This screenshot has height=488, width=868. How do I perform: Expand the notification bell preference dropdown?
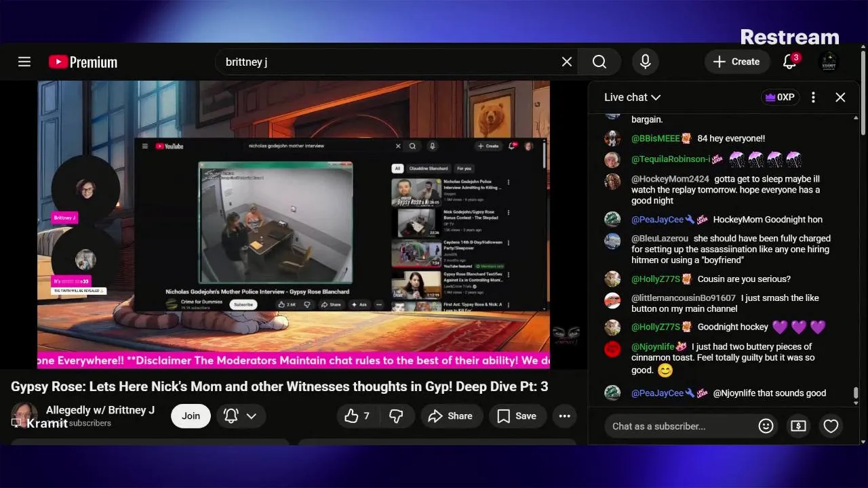point(241,416)
